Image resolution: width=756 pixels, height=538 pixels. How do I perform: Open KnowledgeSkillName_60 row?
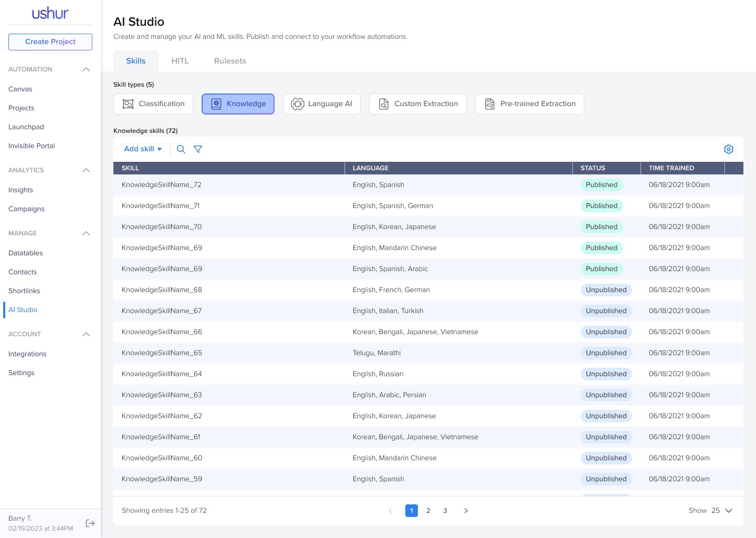pyautogui.click(x=428, y=458)
